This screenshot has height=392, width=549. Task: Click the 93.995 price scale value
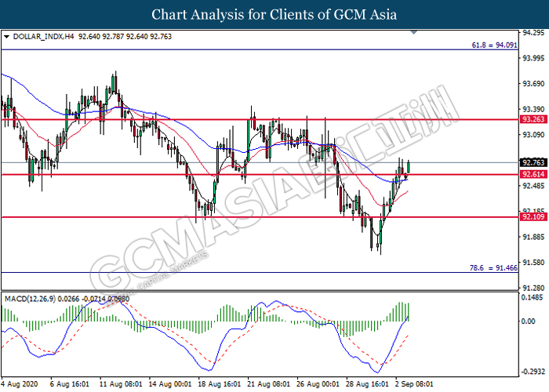[x=533, y=58]
